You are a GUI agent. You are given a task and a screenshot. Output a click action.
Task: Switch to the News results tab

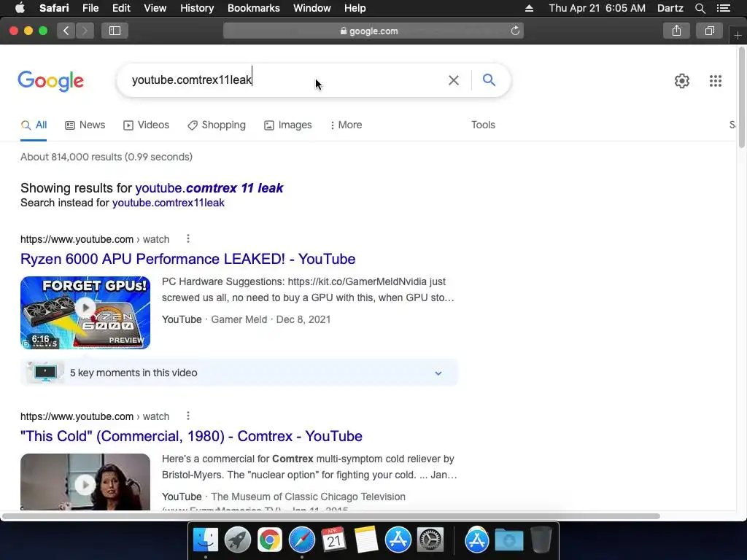click(x=85, y=125)
